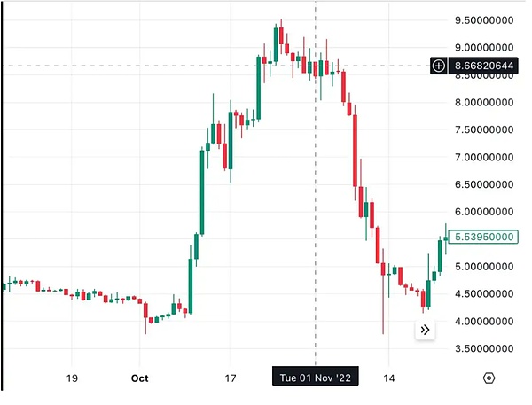532x405 pixels.
Task: Select the Tue 01 Nov '22 date label
Action: (316, 378)
